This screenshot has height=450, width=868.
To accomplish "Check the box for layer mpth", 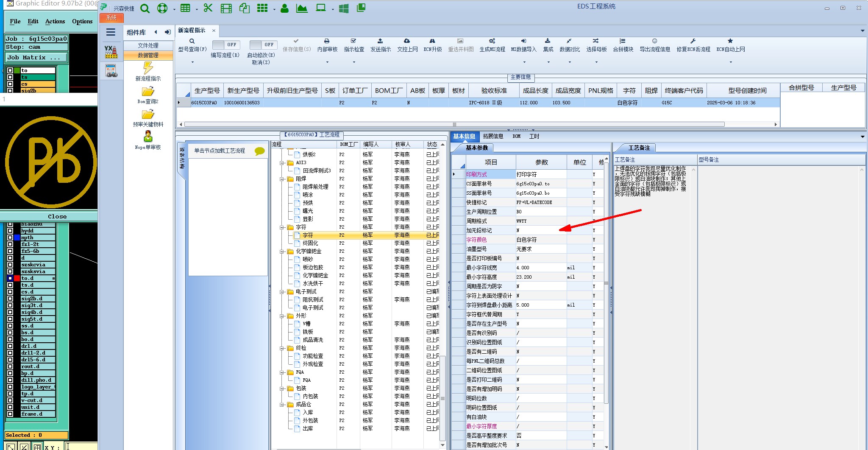I will coord(10,238).
